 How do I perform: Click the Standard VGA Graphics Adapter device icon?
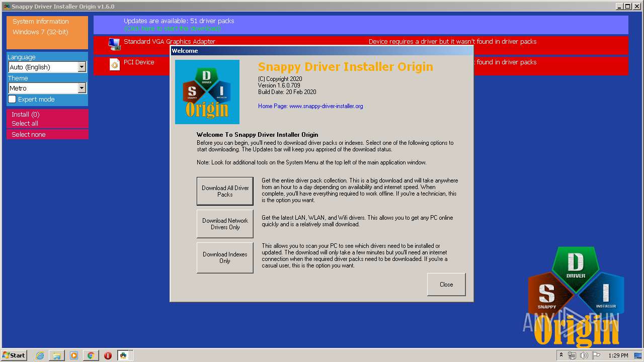115,44
